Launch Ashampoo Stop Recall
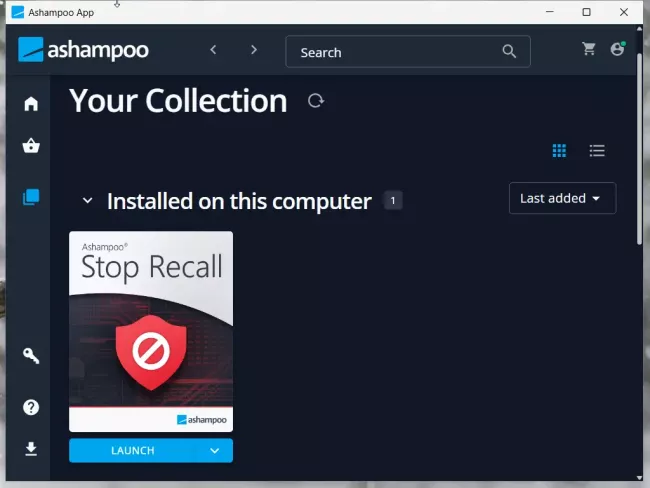 coord(133,451)
